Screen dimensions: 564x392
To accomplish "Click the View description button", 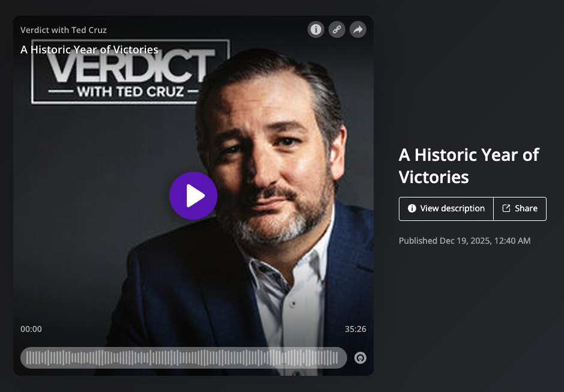I will coord(446,208).
